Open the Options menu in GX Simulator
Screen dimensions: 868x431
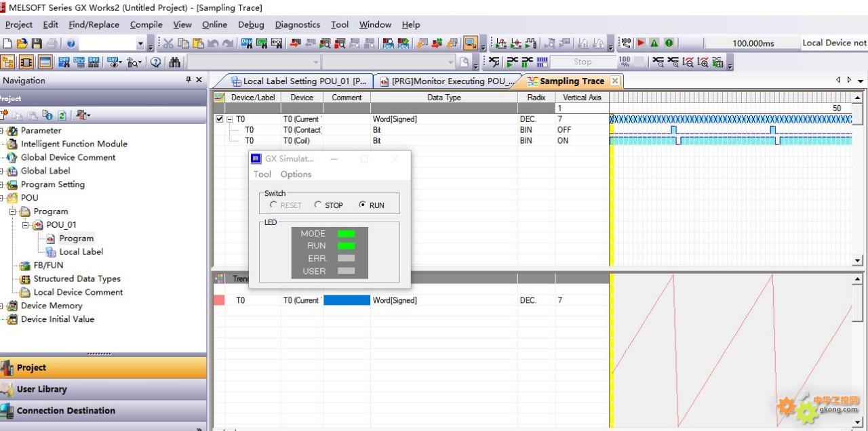tap(296, 174)
